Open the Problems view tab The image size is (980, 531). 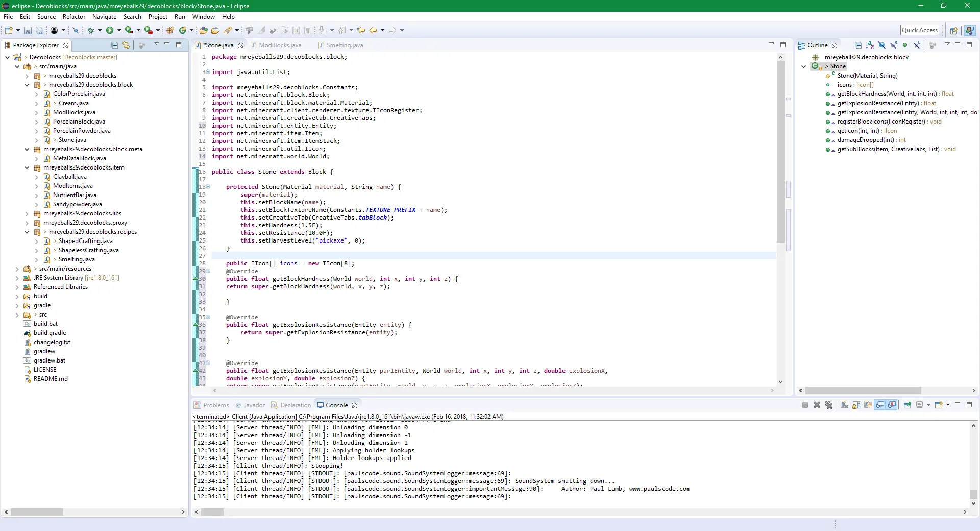[x=211, y=405]
